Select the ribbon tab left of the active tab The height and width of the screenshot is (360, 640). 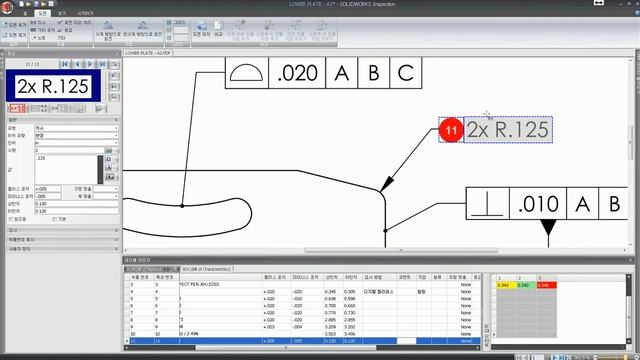[x=25, y=13]
